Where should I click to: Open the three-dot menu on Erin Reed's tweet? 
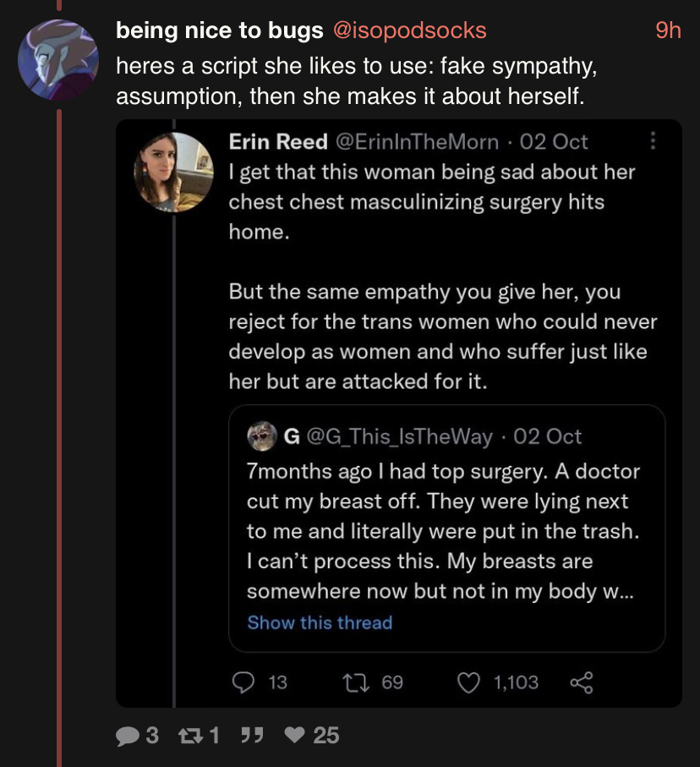click(x=652, y=142)
